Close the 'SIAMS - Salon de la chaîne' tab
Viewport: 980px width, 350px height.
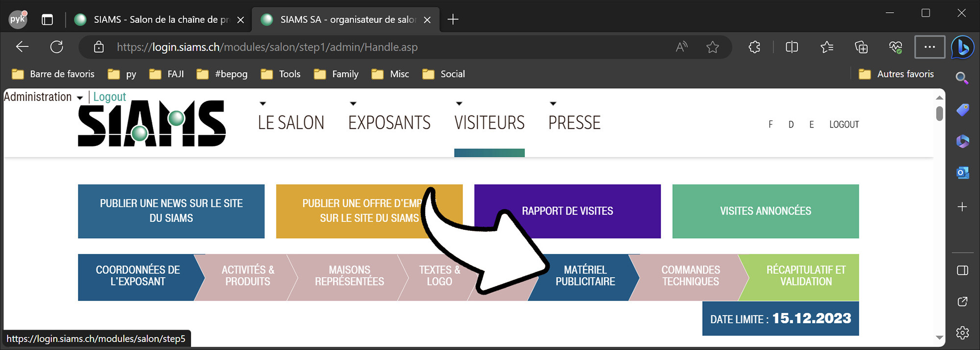[241, 20]
